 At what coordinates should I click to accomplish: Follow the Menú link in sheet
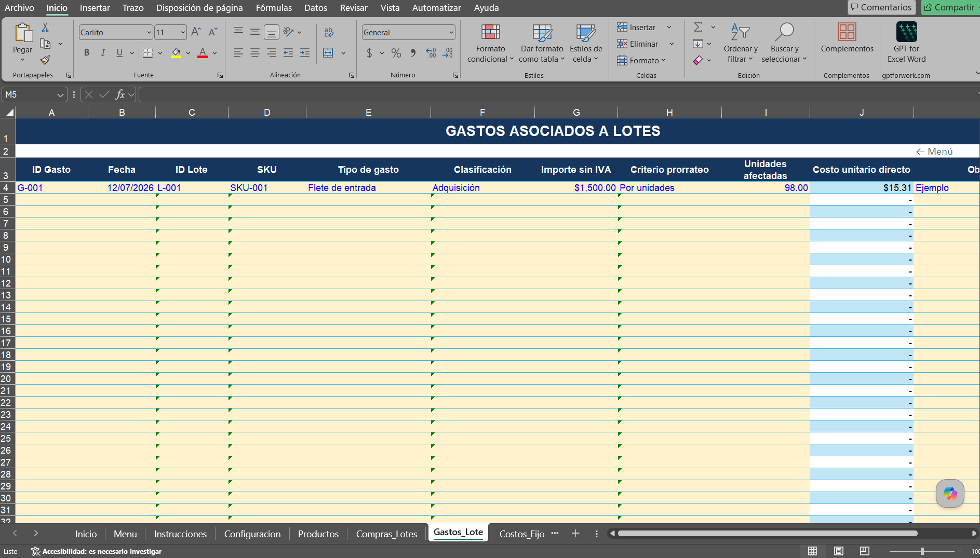click(x=934, y=151)
